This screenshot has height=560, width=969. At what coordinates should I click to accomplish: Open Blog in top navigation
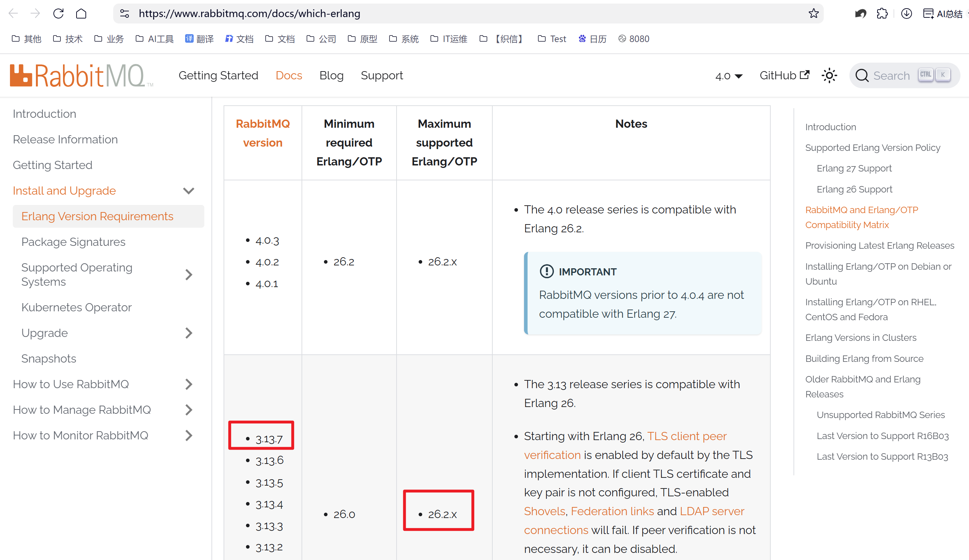pyautogui.click(x=331, y=75)
